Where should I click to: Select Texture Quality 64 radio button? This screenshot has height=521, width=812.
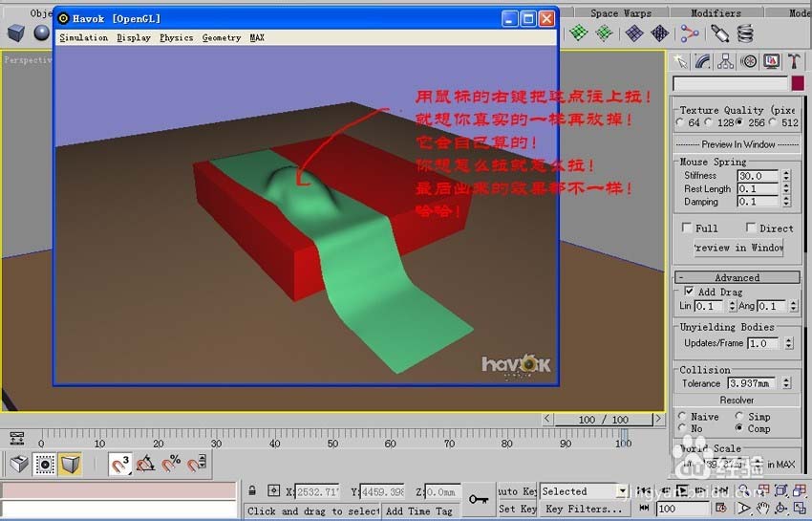coord(680,122)
